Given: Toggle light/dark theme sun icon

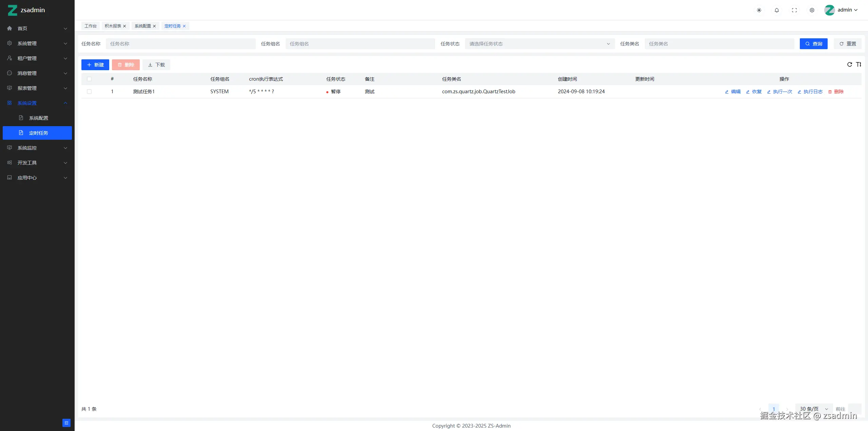Looking at the screenshot, I should 759,10.
